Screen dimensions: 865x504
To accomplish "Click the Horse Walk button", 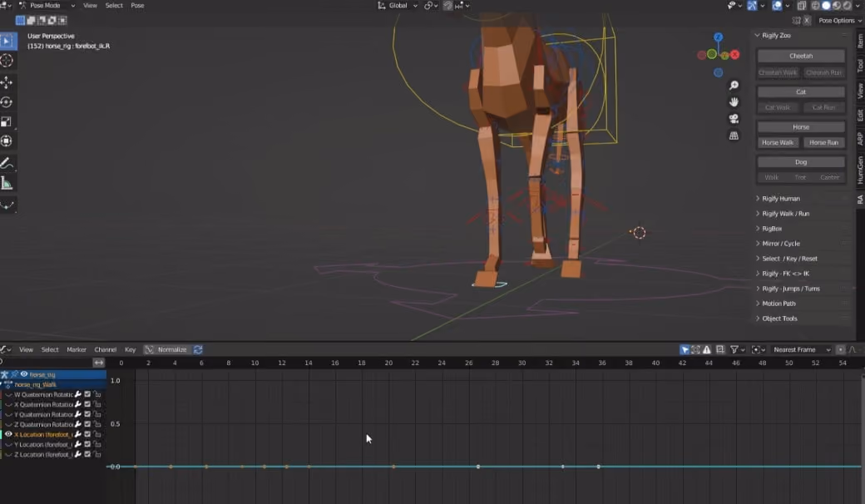I will tap(778, 142).
